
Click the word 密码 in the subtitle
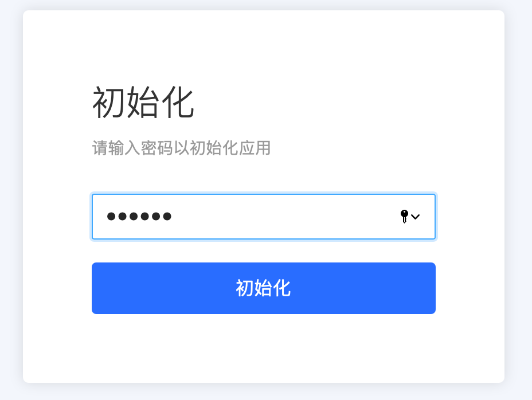click(x=157, y=148)
